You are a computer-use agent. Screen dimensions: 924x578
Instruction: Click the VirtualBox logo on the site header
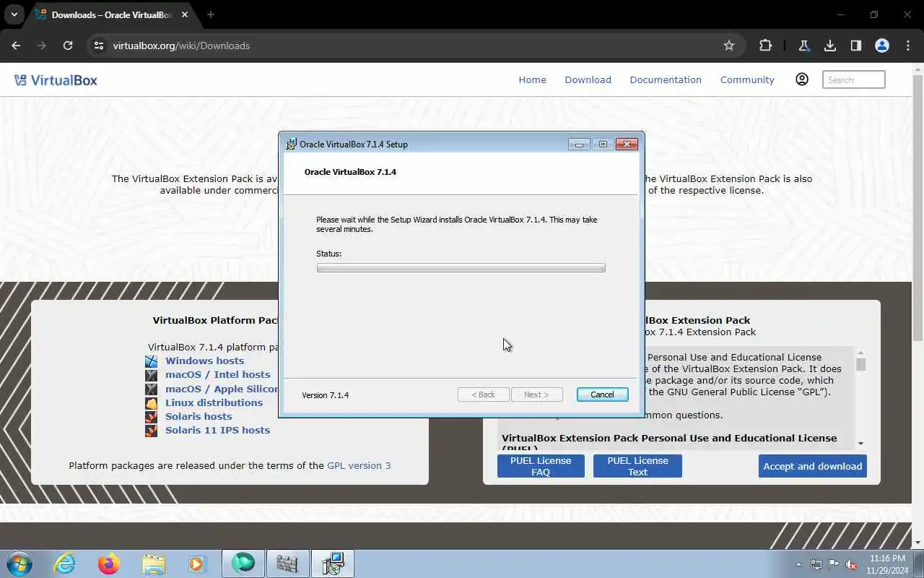tap(56, 80)
